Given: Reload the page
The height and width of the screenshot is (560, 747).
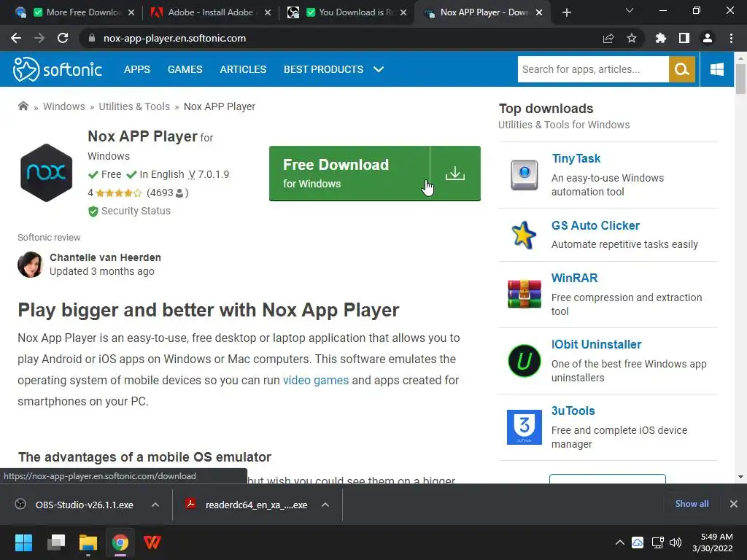Looking at the screenshot, I should click(63, 38).
